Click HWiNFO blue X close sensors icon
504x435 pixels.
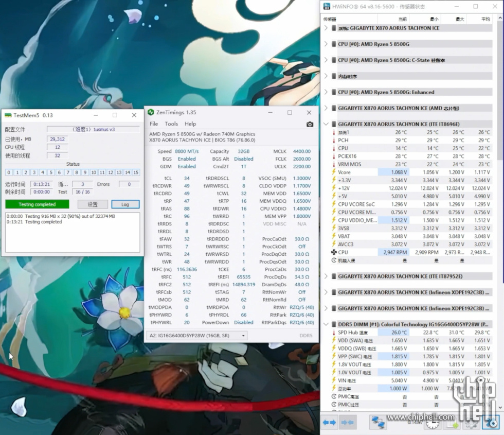[491, 423]
